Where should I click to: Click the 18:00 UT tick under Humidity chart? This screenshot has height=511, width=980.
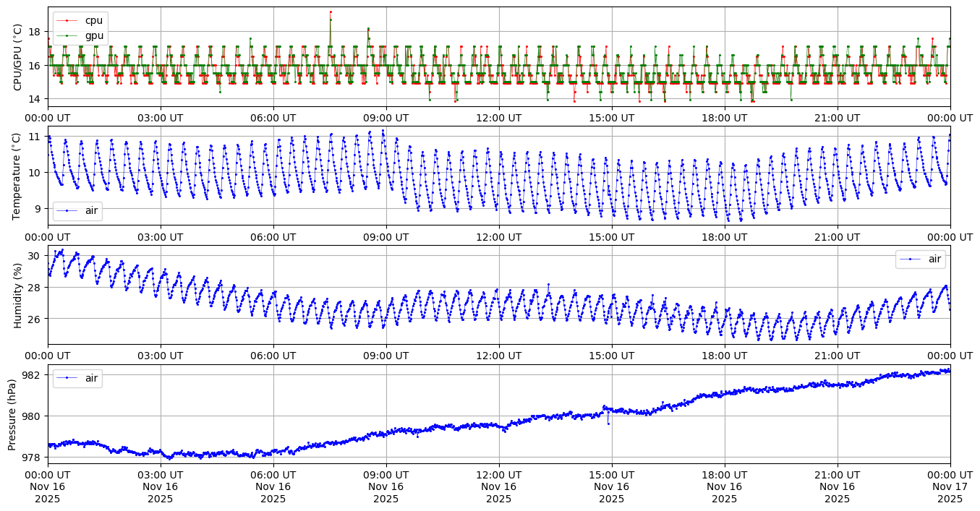click(724, 356)
